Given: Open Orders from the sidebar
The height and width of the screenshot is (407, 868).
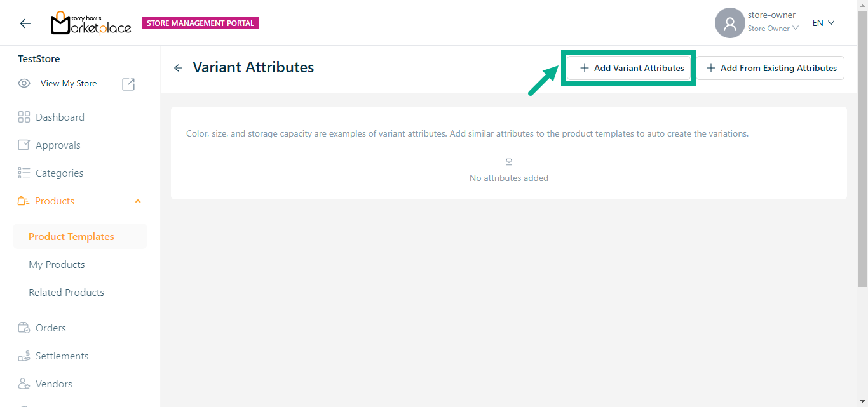Looking at the screenshot, I should [x=51, y=328].
